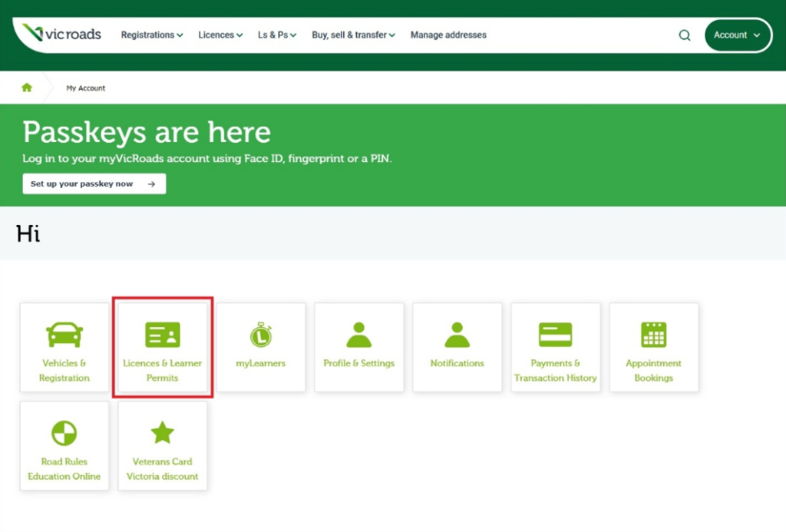The image size is (786, 532).
Task: Open the search magnifier icon
Action: point(684,35)
